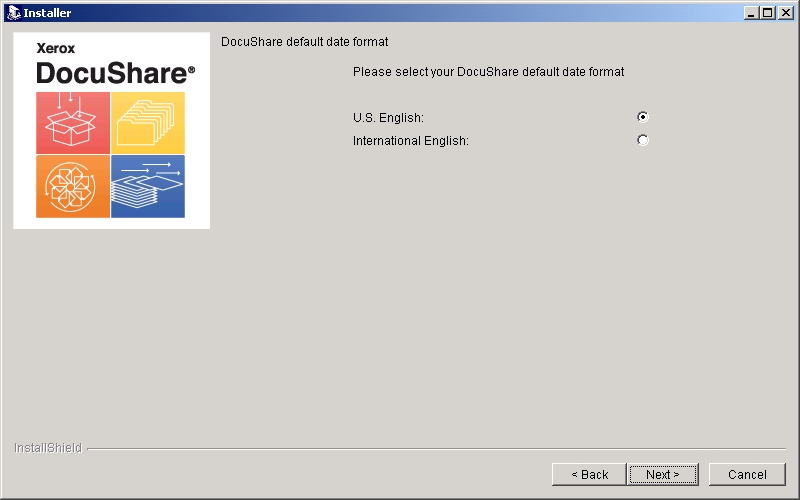Go to the next installer step

(x=663, y=474)
